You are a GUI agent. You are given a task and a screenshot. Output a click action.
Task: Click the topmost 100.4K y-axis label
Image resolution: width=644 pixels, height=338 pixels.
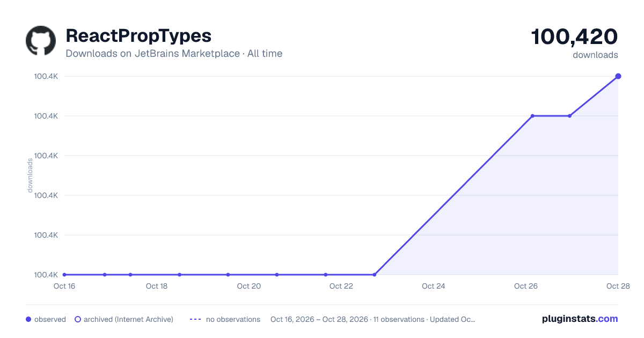[x=46, y=76]
